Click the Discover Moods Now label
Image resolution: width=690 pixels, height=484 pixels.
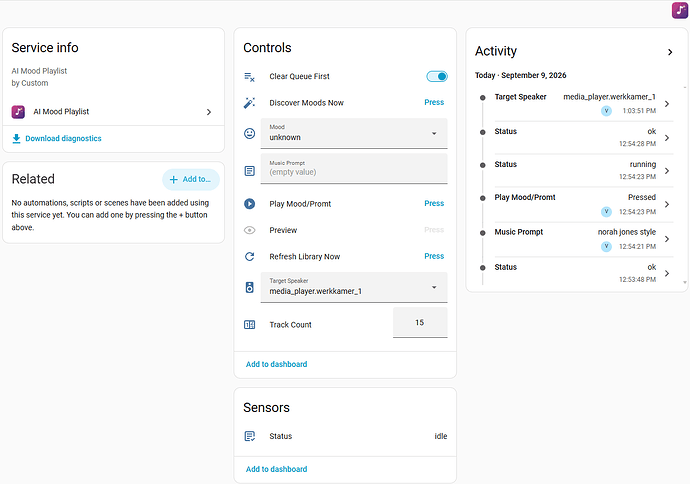(x=306, y=103)
